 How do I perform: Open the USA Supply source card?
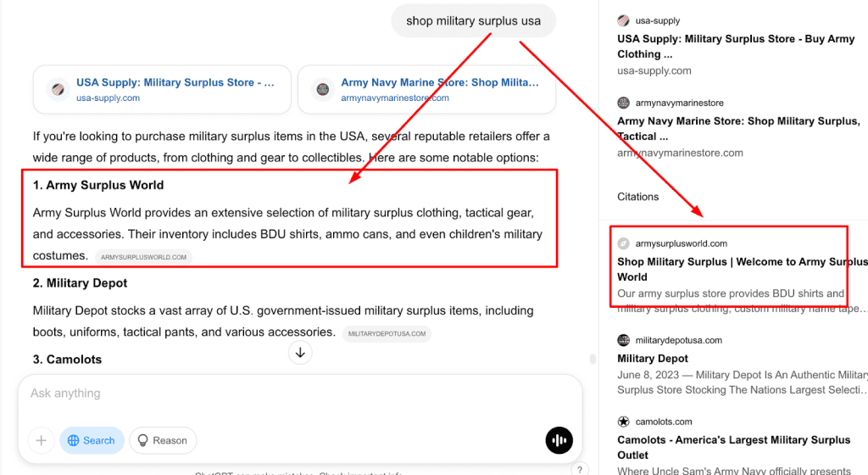[x=162, y=90]
